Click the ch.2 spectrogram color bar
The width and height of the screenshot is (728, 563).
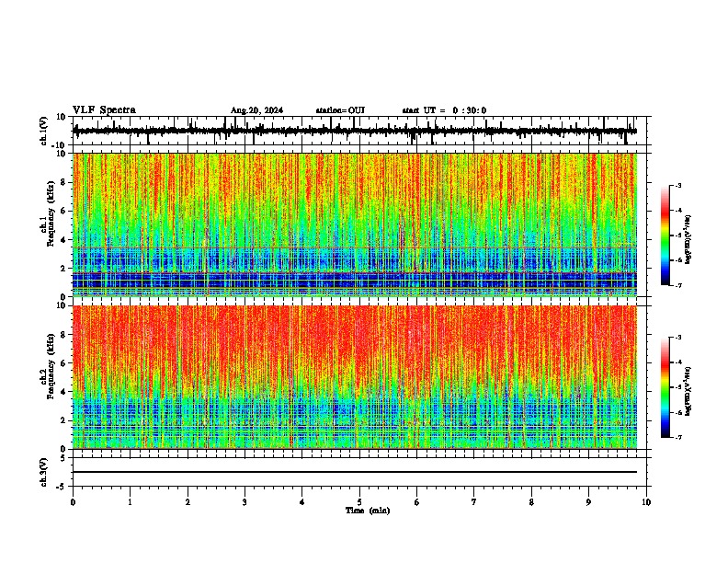pyautogui.click(x=665, y=387)
